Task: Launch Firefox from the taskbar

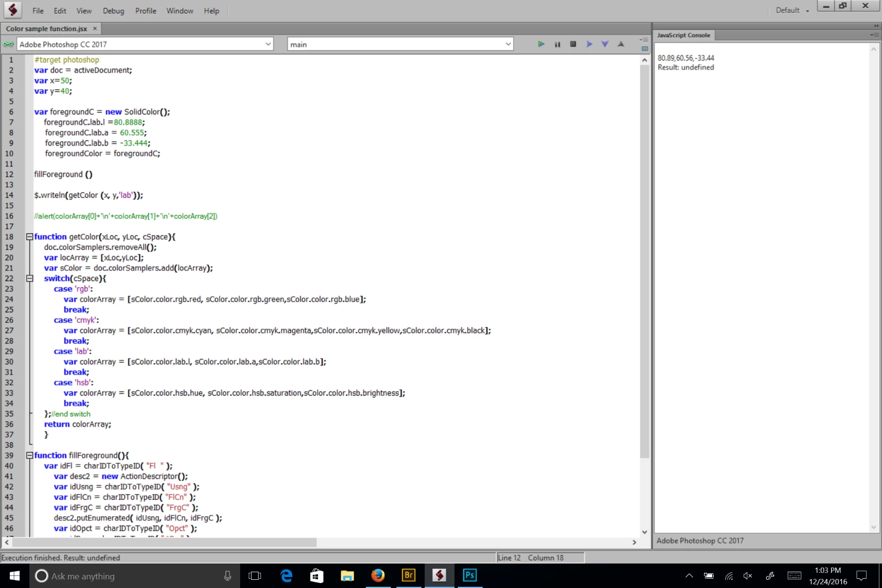Action: [378, 575]
